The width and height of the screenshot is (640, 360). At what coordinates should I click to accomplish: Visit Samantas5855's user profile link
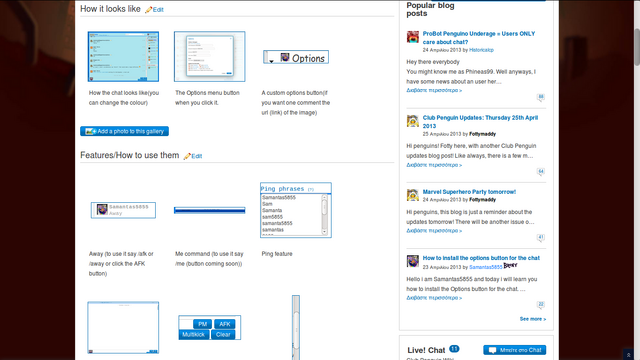486,267
